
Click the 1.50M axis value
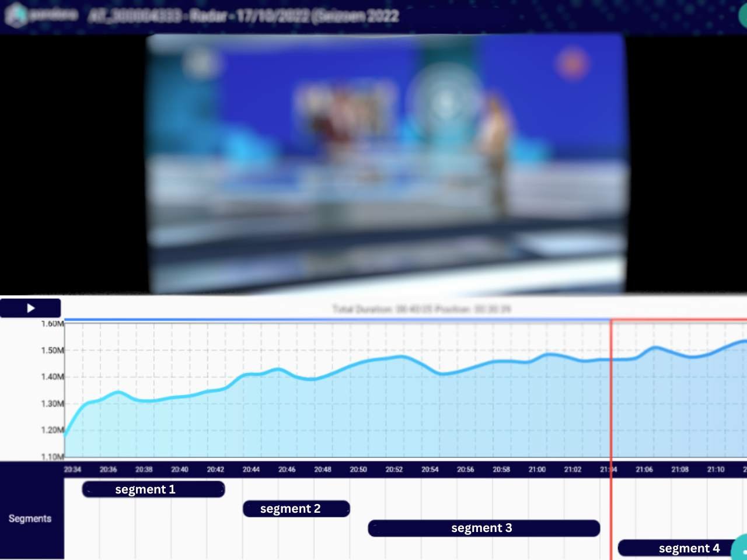[x=53, y=351]
